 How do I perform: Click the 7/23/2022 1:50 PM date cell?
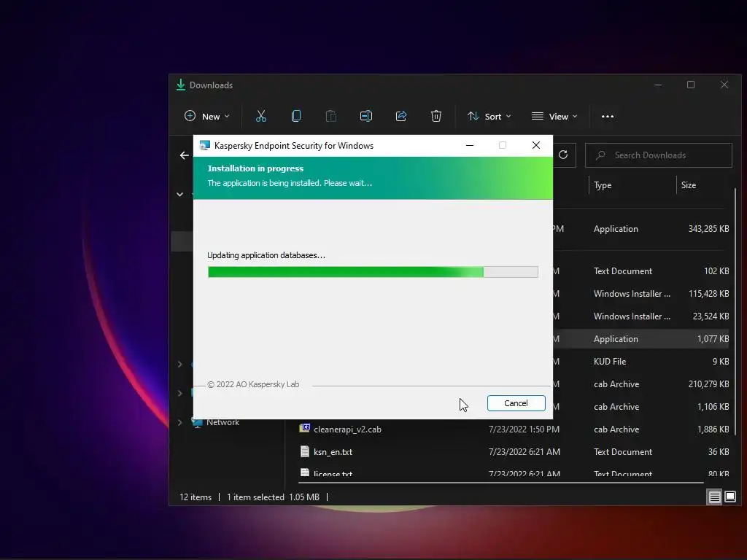tap(524, 429)
